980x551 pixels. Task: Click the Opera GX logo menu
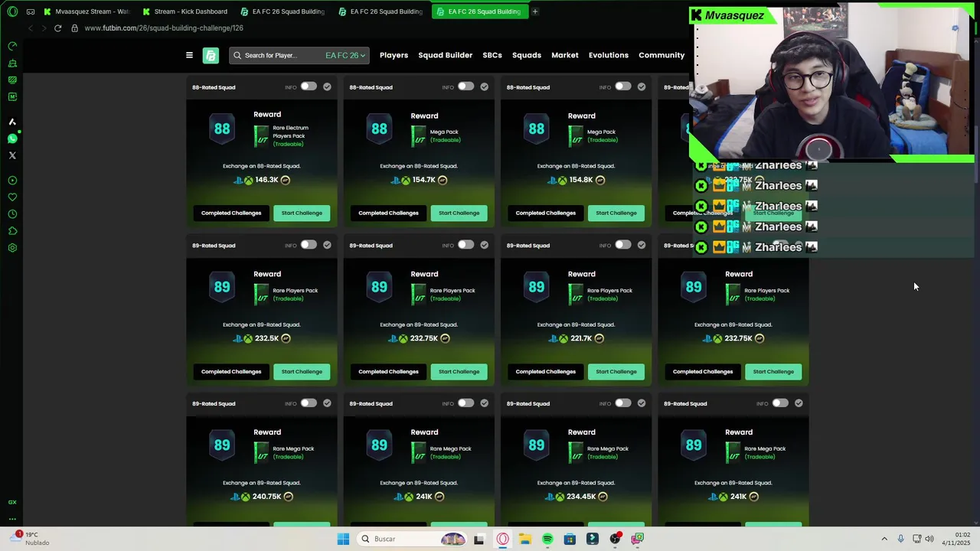point(12,11)
